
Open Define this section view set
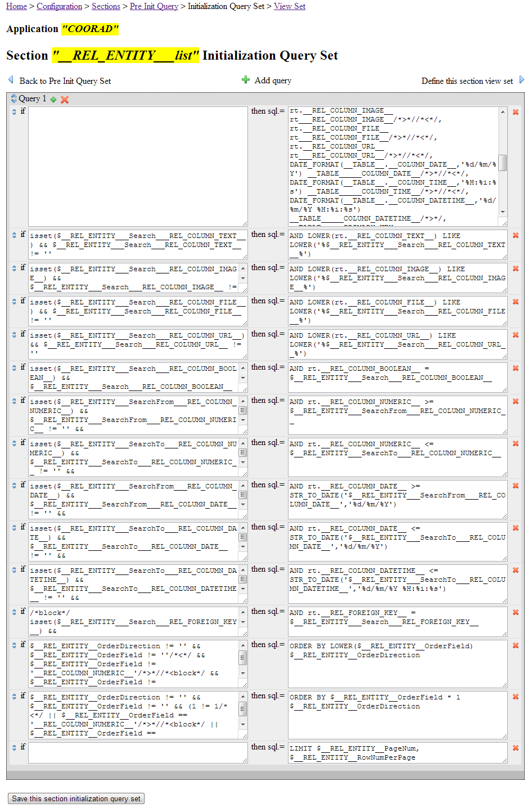coord(467,80)
